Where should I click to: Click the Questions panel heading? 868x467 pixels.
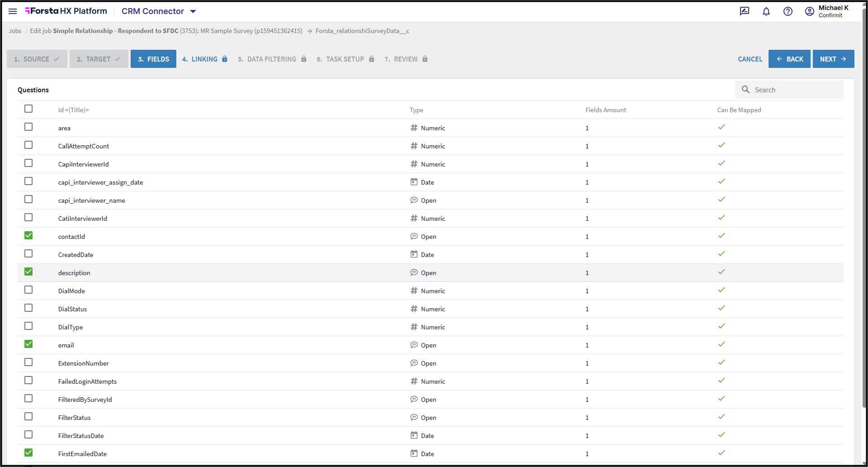[33, 90]
